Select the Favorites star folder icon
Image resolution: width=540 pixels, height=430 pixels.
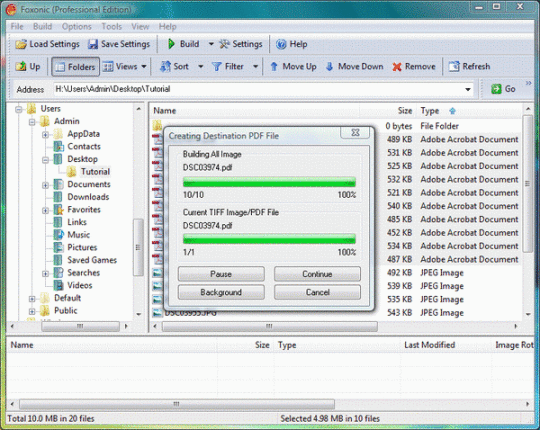(59, 209)
